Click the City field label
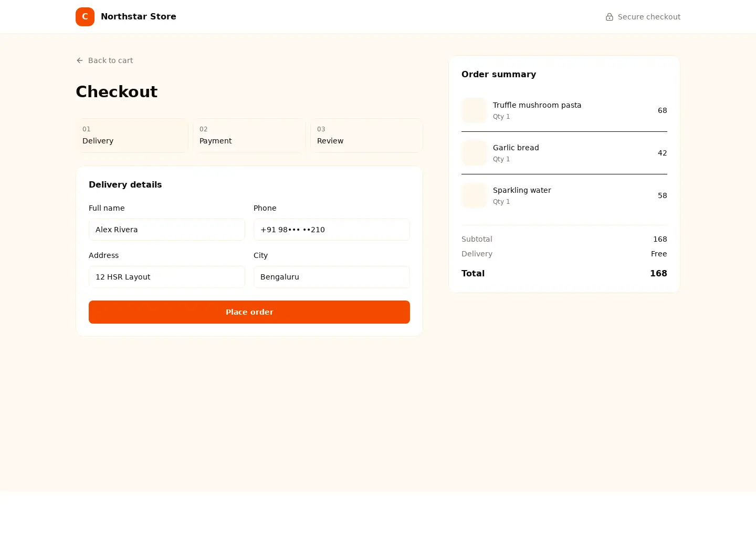756x538 pixels. coord(260,255)
